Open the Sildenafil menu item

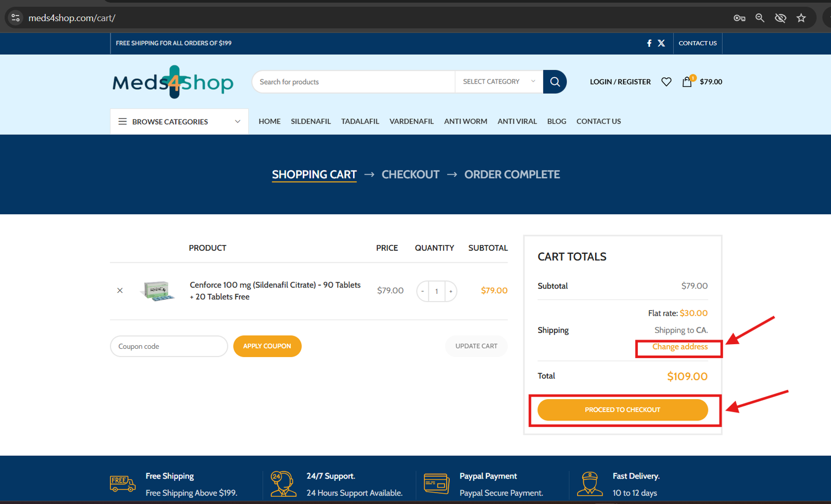point(311,121)
